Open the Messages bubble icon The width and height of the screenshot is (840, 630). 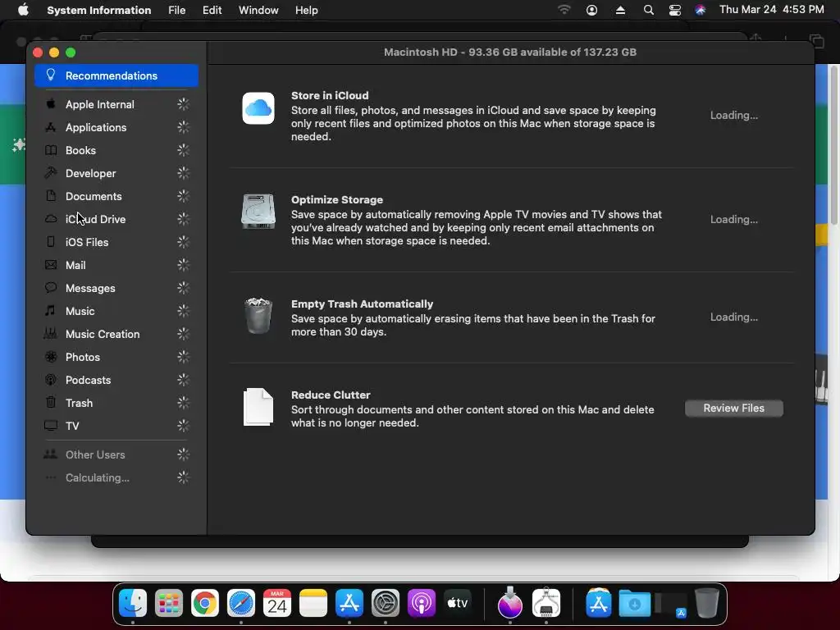[x=51, y=288]
